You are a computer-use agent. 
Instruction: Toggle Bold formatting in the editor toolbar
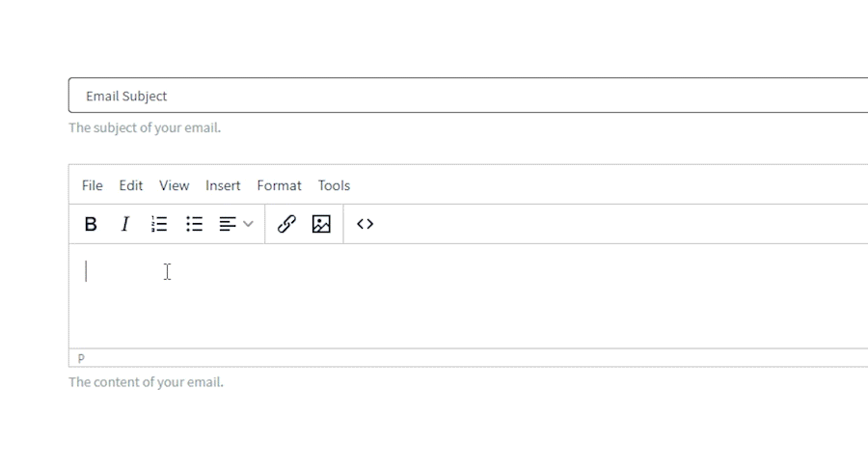91,224
